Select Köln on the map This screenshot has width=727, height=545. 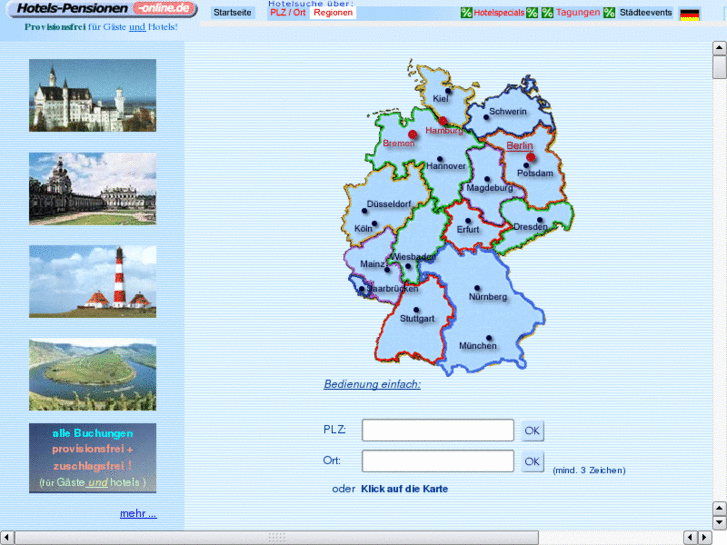click(x=363, y=228)
